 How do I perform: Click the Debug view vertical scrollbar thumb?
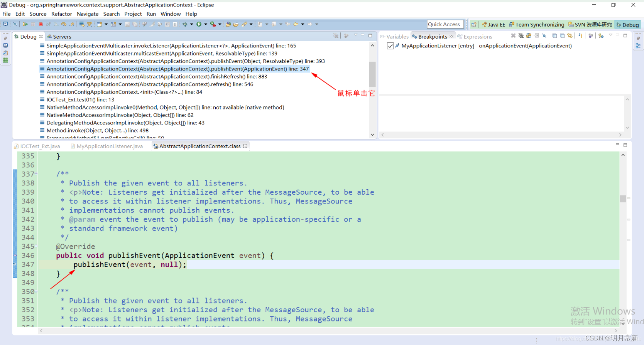(372, 74)
